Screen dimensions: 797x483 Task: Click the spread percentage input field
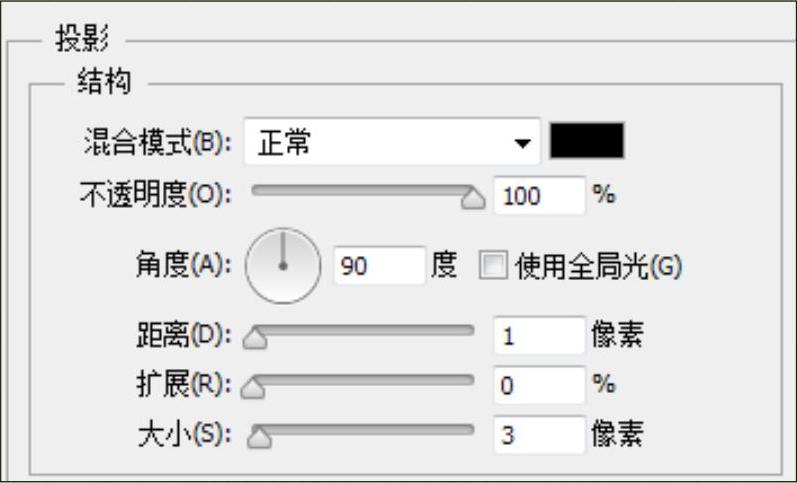538,385
